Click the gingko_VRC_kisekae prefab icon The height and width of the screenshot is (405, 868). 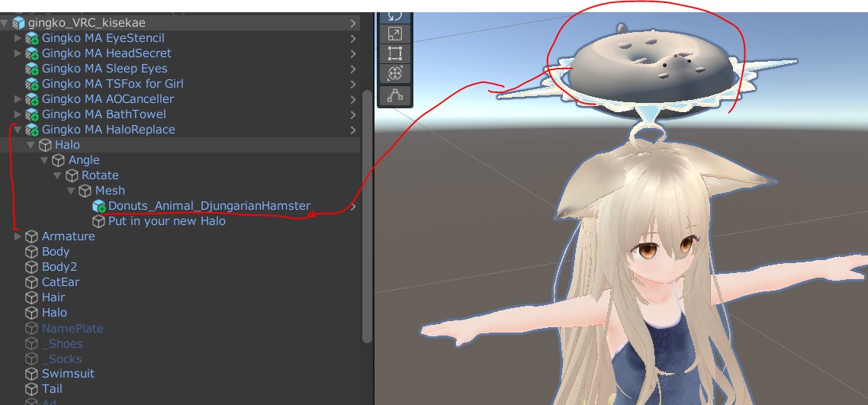point(19,23)
